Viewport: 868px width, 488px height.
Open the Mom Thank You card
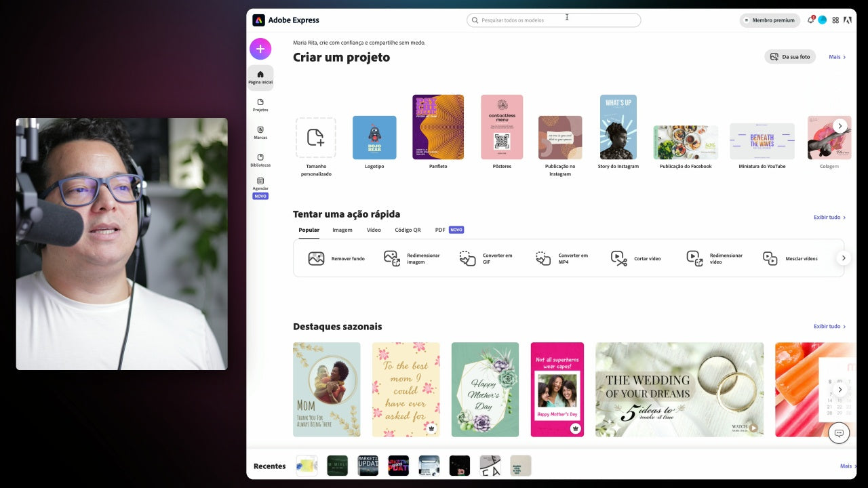tap(327, 390)
